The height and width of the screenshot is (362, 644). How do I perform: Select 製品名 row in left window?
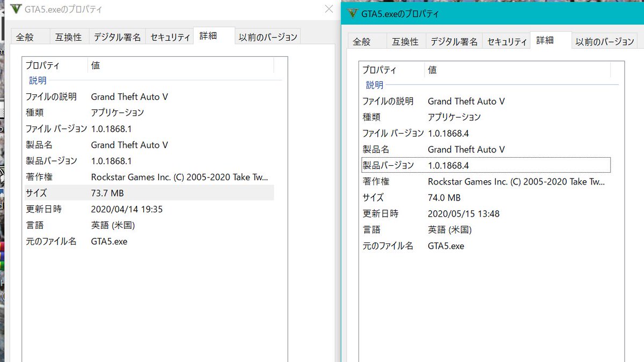point(149,145)
